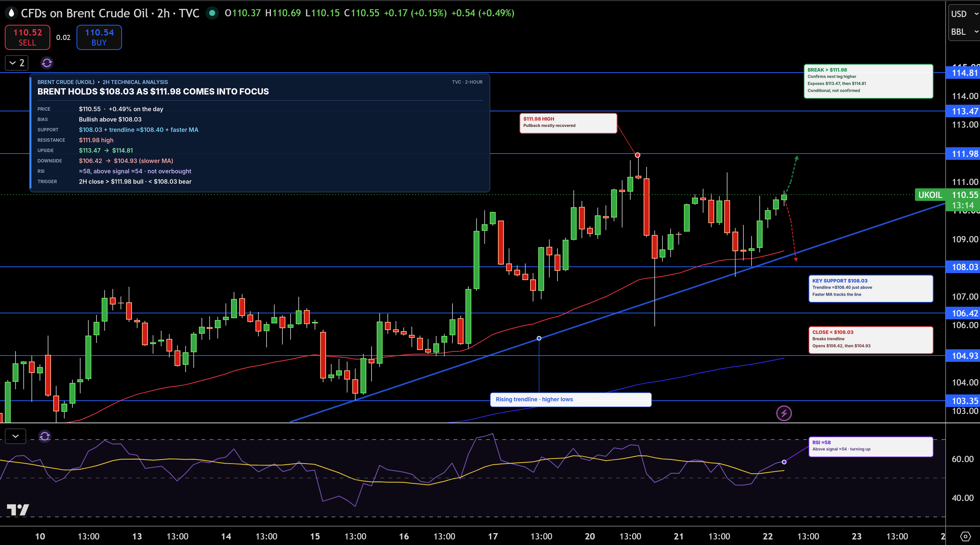Select the 'KEY SUPPORT $108.03' note

[871, 289]
